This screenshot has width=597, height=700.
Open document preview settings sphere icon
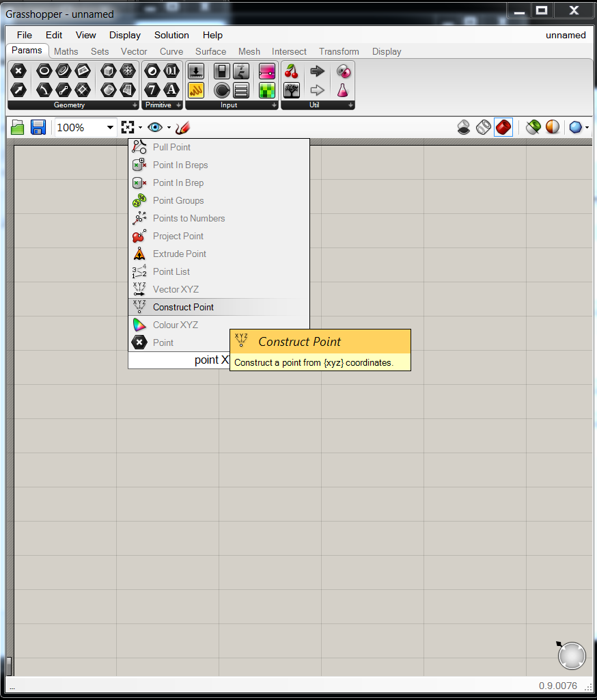[x=553, y=128]
